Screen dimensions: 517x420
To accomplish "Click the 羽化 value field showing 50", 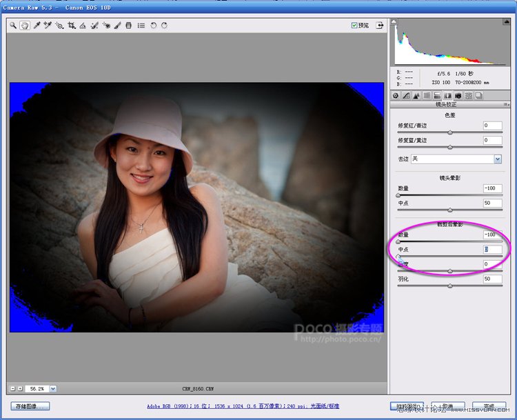I will [x=493, y=279].
